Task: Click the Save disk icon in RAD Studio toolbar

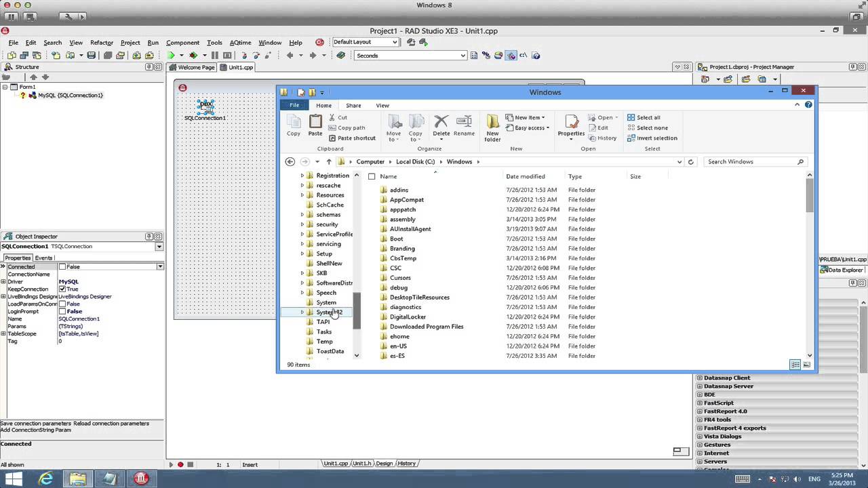Action: point(91,56)
